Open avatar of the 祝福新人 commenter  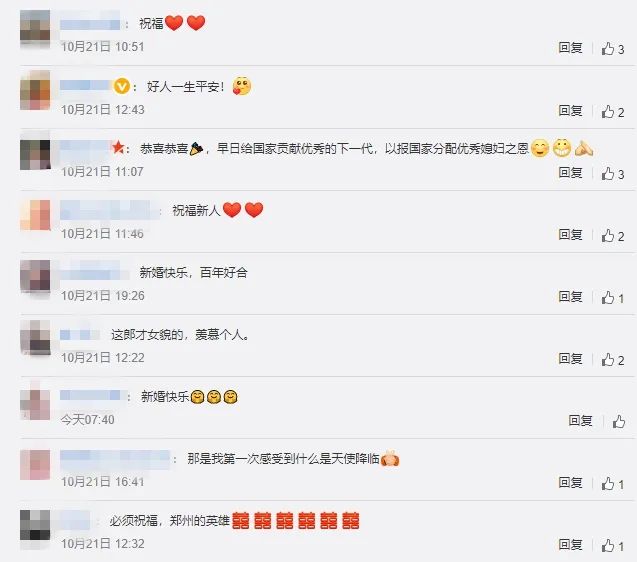pyautogui.click(x=35, y=215)
